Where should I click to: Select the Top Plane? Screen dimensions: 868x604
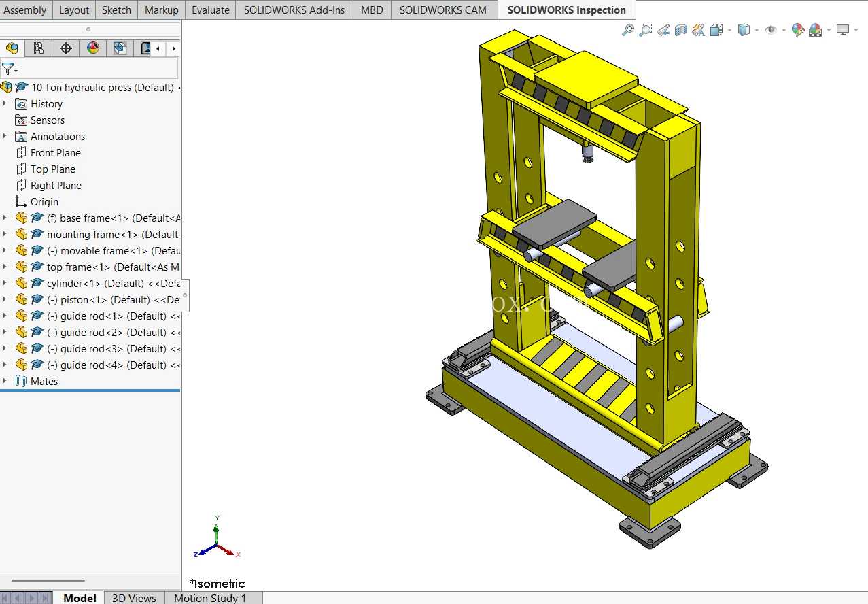53,169
